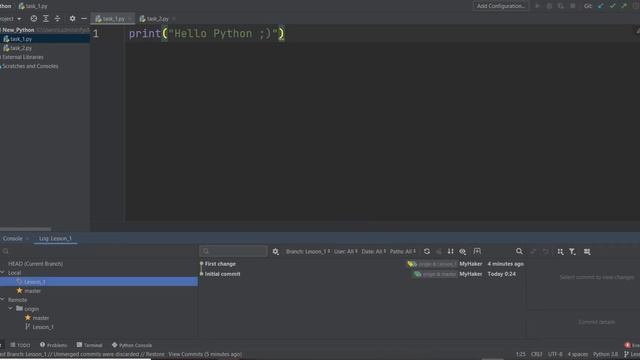Open the Python Console tool window tab
The height and width of the screenshot is (360, 640).
[132, 345]
